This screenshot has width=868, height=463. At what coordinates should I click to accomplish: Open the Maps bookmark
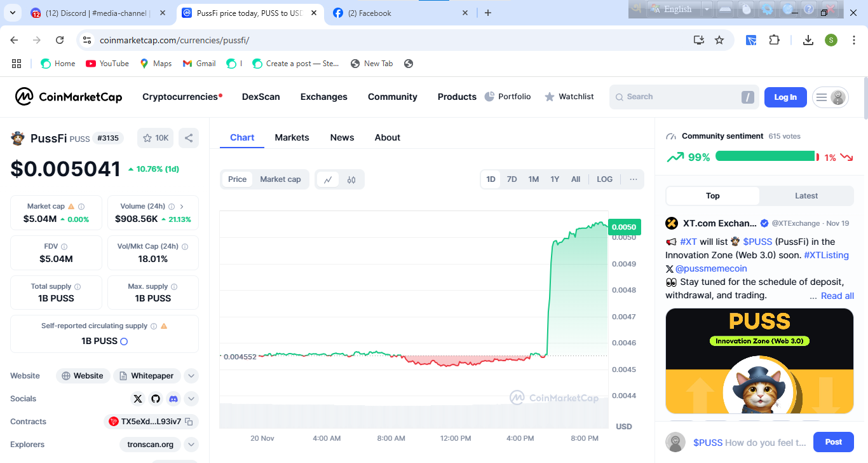tap(156, 64)
